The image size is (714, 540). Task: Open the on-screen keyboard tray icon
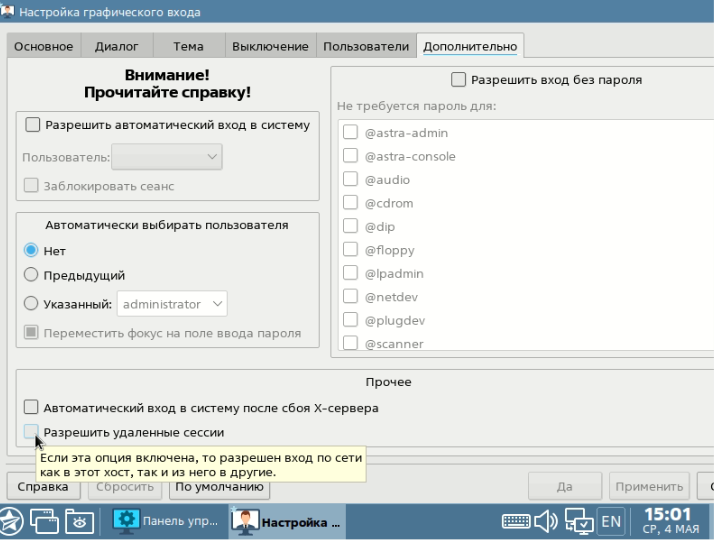516,521
